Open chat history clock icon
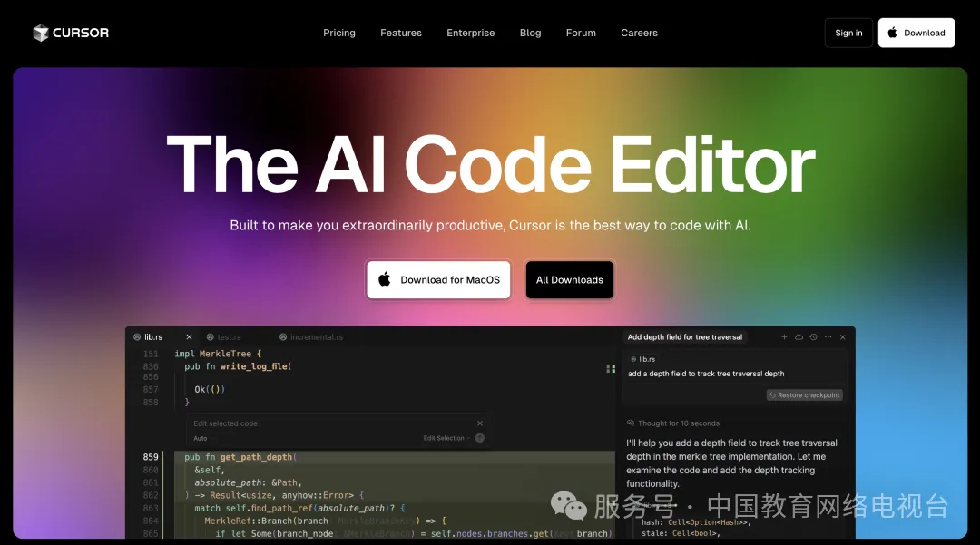 point(813,337)
